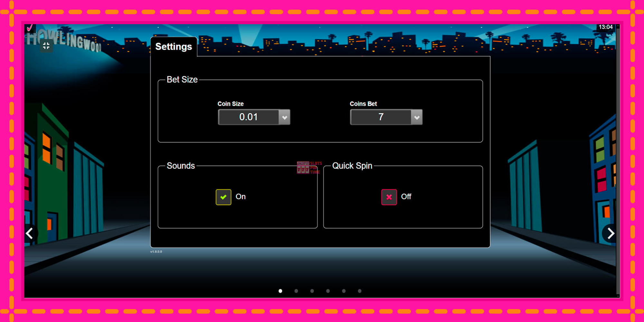Go to the previous slide arrow
644x322 pixels.
click(x=30, y=233)
